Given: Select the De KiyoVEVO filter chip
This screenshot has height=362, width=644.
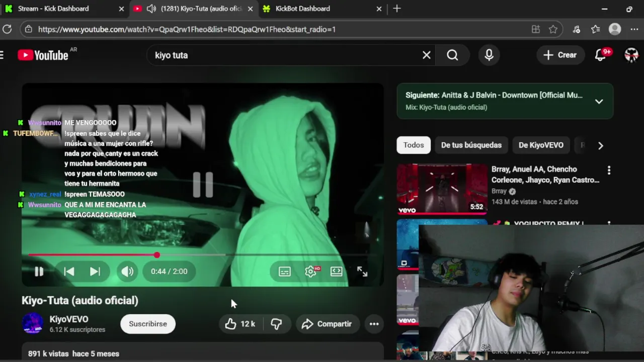Looking at the screenshot, I should 541,145.
